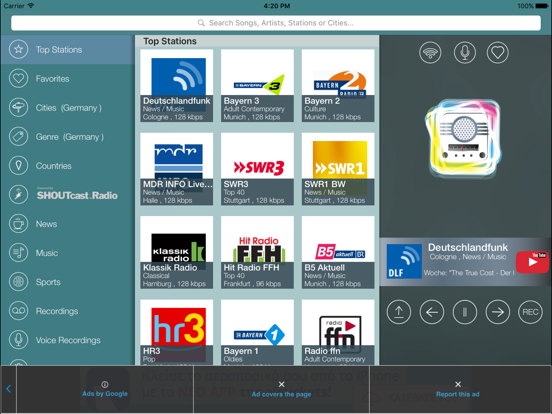Open YouTube for the current track
552x414 pixels.
(x=532, y=262)
